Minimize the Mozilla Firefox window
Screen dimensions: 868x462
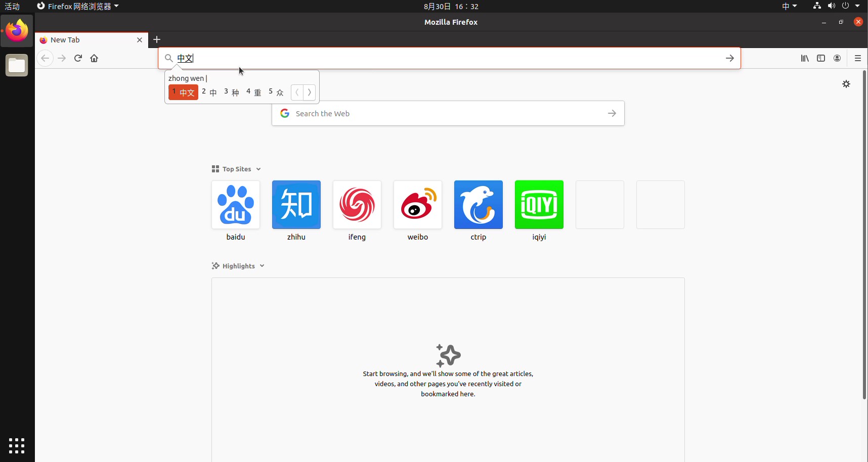824,22
